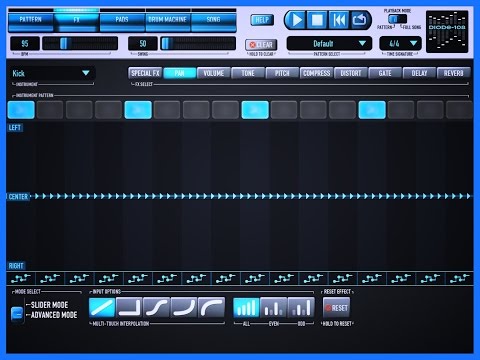Click the BPM value field showing 95

click(x=25, y=44)
